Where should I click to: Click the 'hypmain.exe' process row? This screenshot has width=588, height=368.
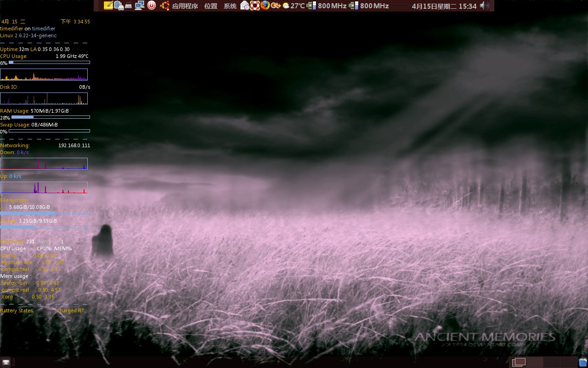(x=33, y=262)
